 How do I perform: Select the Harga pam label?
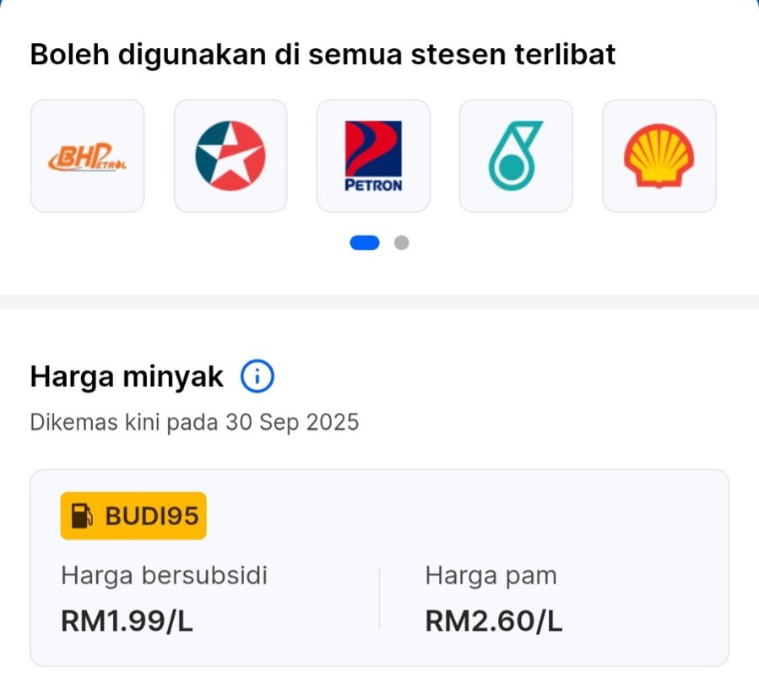491,576
